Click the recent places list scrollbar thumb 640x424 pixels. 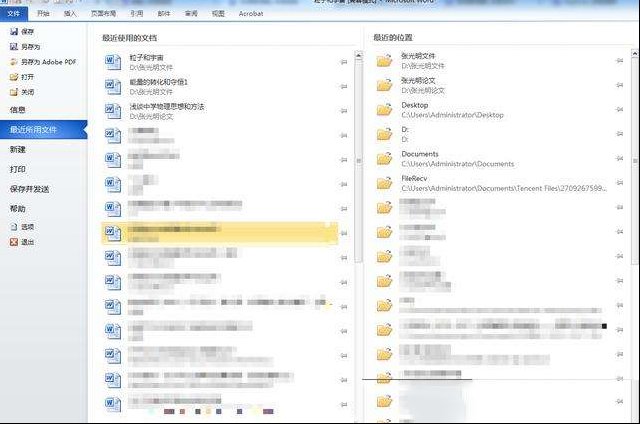[635, 162]
